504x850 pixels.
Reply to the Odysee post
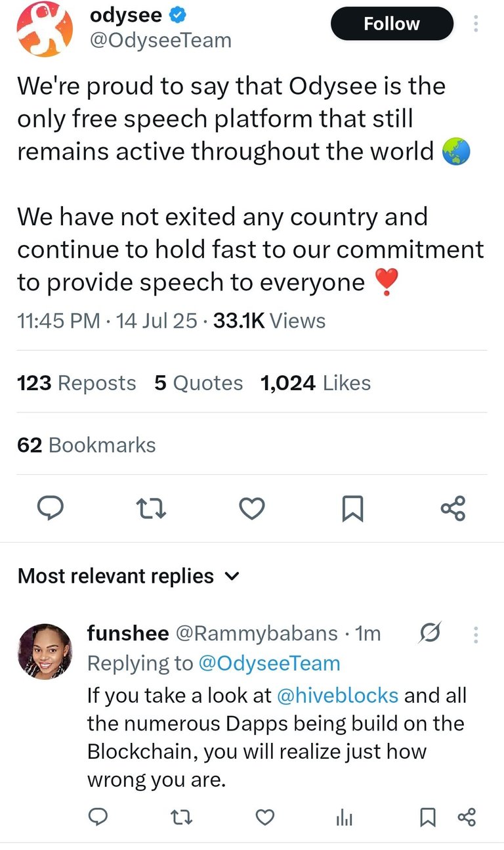coord(48,508)
